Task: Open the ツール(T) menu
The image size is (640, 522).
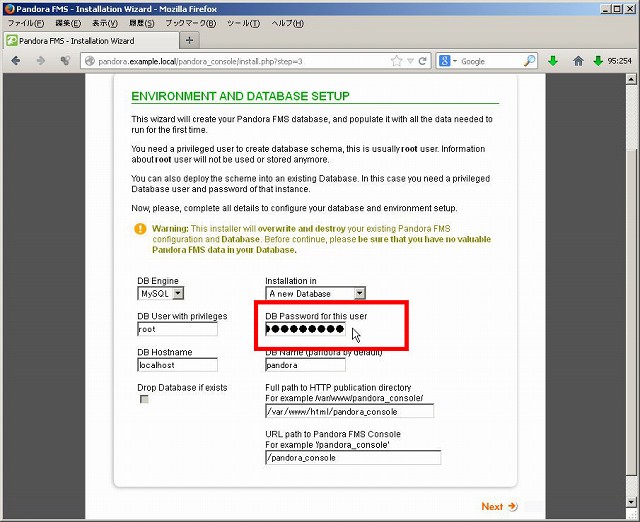Action: [x=243, y=23]
